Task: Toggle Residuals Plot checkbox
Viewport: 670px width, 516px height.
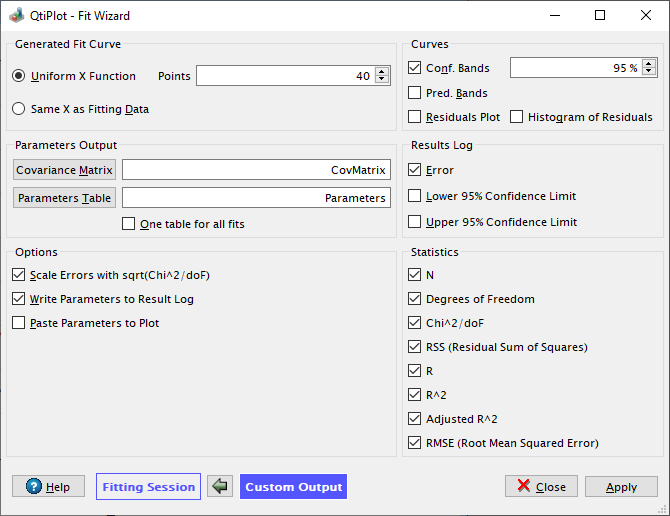Action: pyautogui.click(x=414, y=117)
